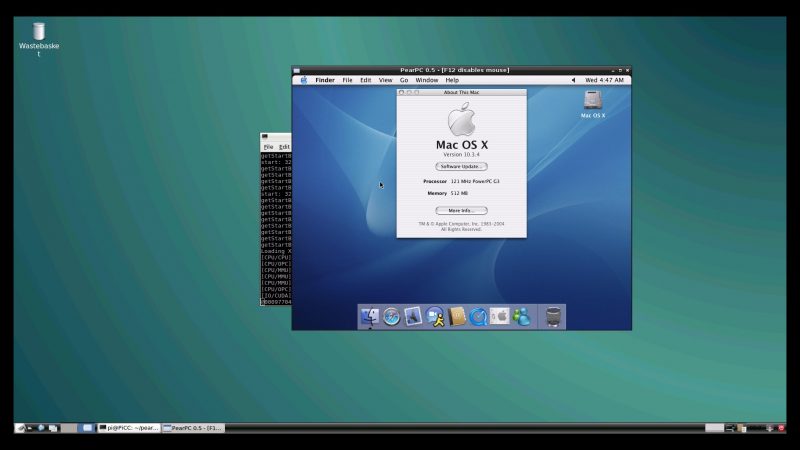Image resolution: width=800 pixels, height=450 pixels.
Task: Open the Go menu
Action: (x=404, y=80)
